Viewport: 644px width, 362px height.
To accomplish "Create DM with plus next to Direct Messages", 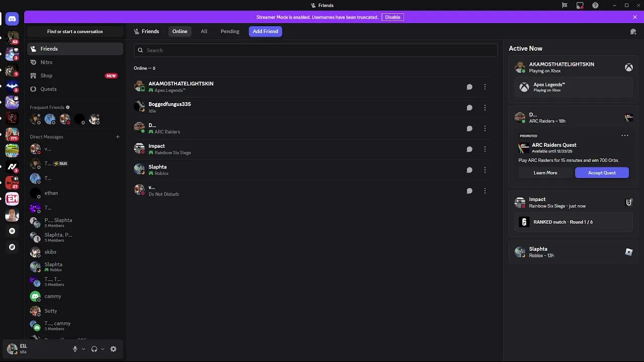I will (118, 137).
